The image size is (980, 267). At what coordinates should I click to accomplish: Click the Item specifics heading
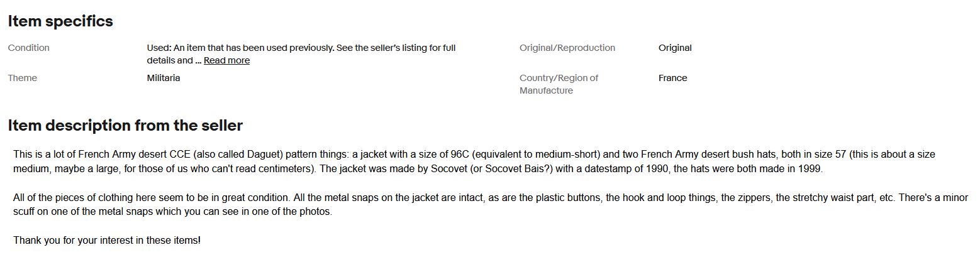coord(60,21)
